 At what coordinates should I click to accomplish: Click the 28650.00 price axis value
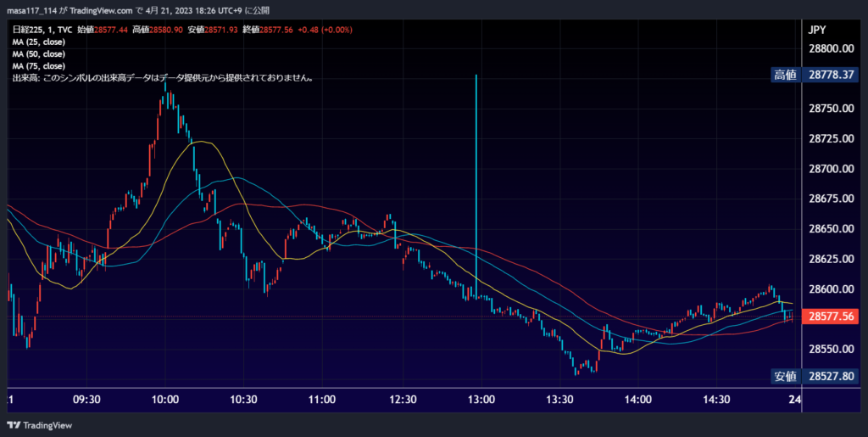pos(832,229)
